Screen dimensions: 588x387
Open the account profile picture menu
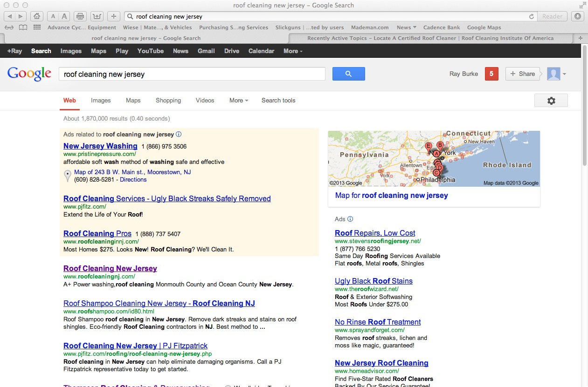point(556,74)
